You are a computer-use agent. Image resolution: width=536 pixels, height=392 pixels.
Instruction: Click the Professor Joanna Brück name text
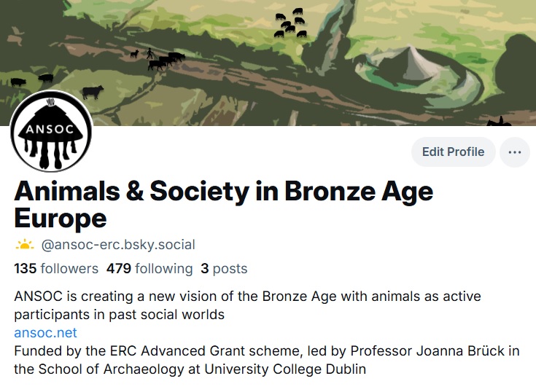pyautogui.click(x=447, y=351)
